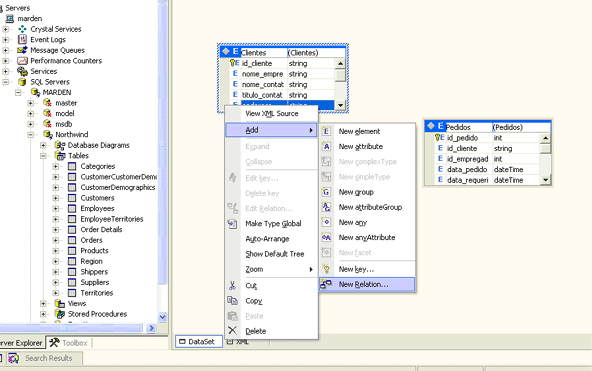Select the id_pedido row in Pedidos
Viewport: 592px width, 371px height.
pos(487,138)
